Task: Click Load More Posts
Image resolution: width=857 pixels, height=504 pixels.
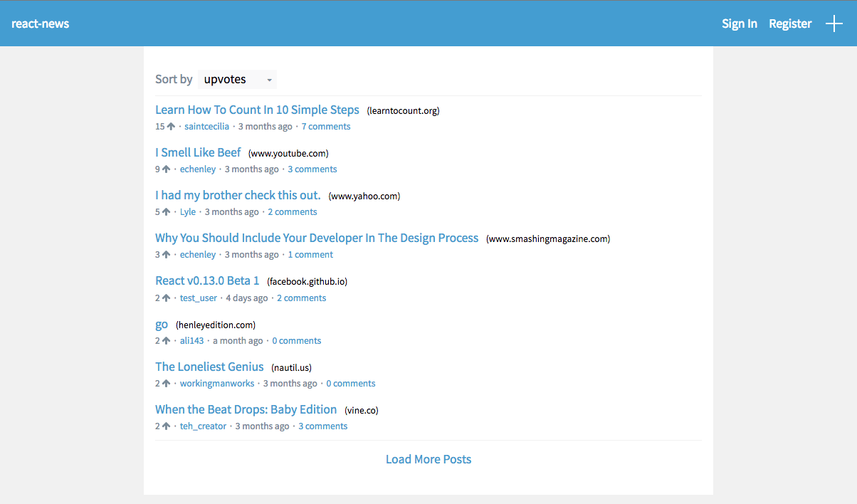Action: [428, 459]
